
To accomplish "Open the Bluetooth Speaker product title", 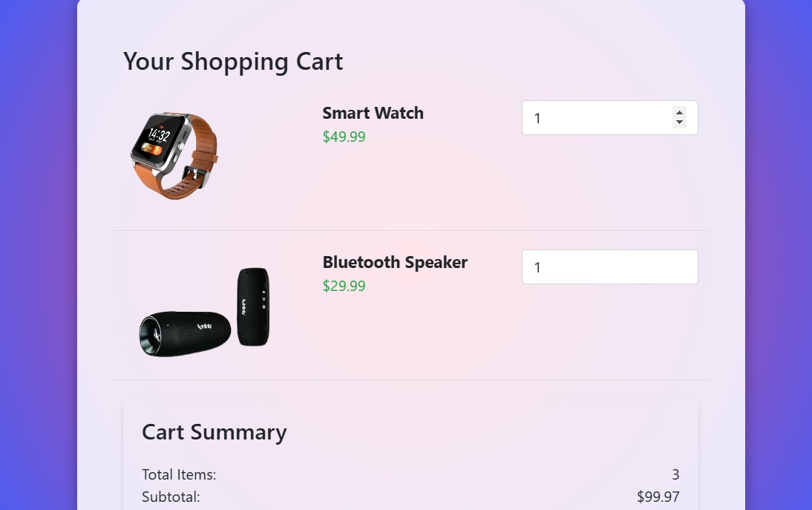I will (395, 262).
